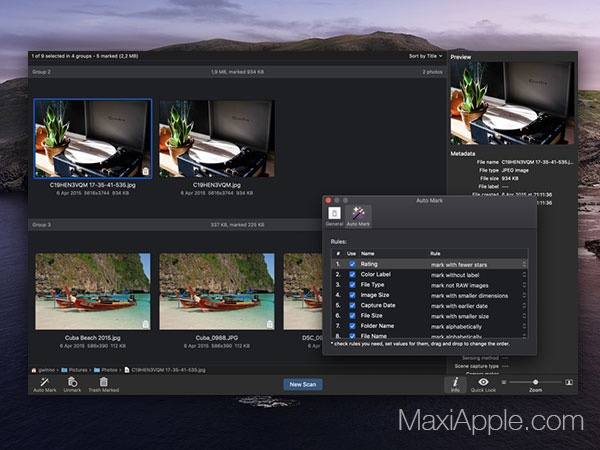Click trash mark on Cuba Beach 2015.jpg thumbnail

[x=145, y=324]
